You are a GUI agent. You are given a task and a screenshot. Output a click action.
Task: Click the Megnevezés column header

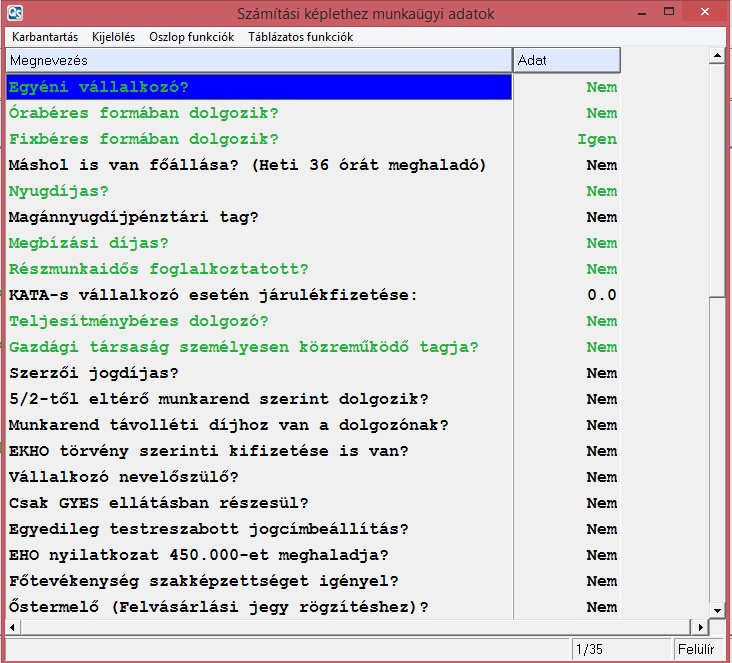(258, 61)
